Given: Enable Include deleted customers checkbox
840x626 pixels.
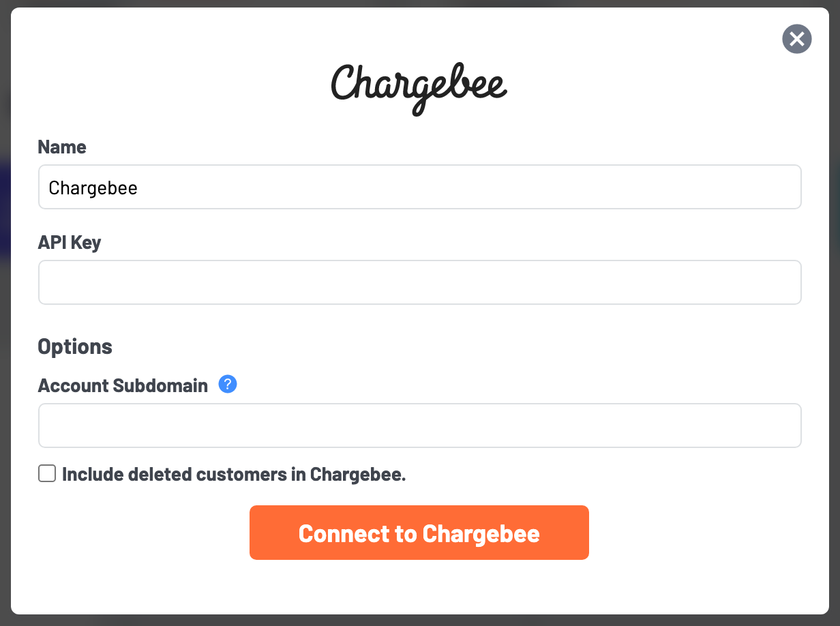Looking at the screenshot, I should pos(47,474).
